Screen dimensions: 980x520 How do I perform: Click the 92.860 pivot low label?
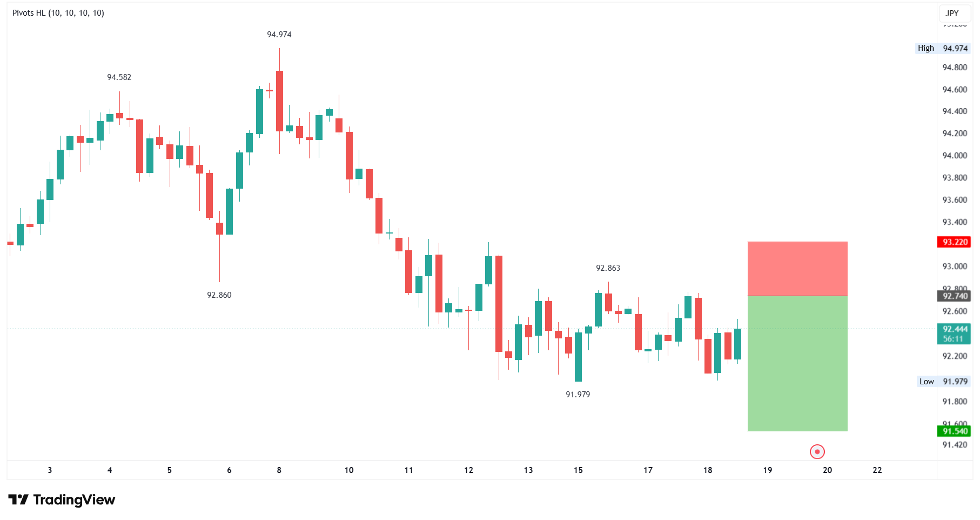pyautogui.click(x=219, y=295)
